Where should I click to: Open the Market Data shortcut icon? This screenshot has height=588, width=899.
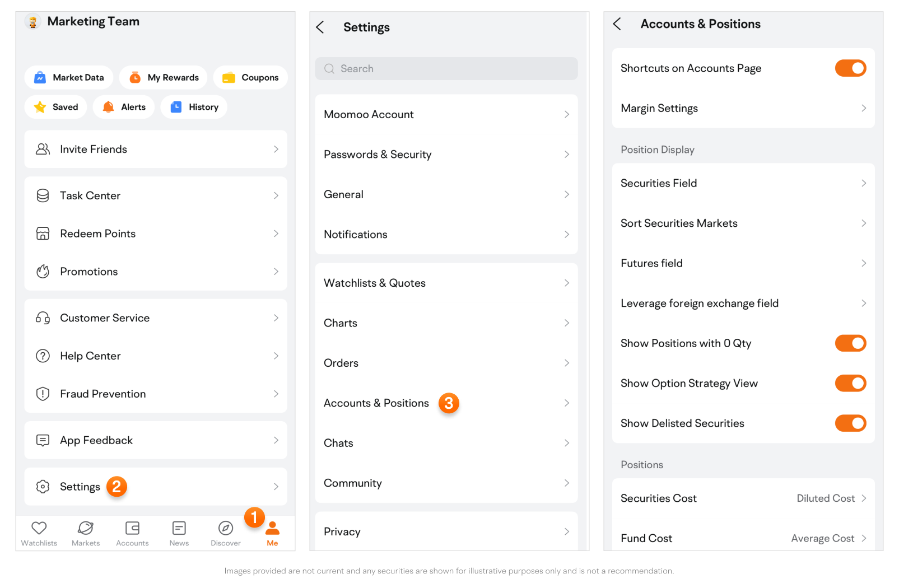[x=40, y=77]
